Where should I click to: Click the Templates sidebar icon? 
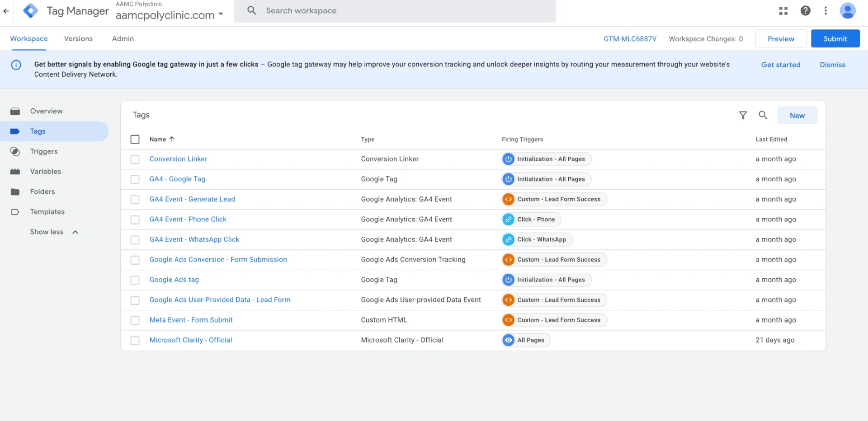tap(15, 212)
